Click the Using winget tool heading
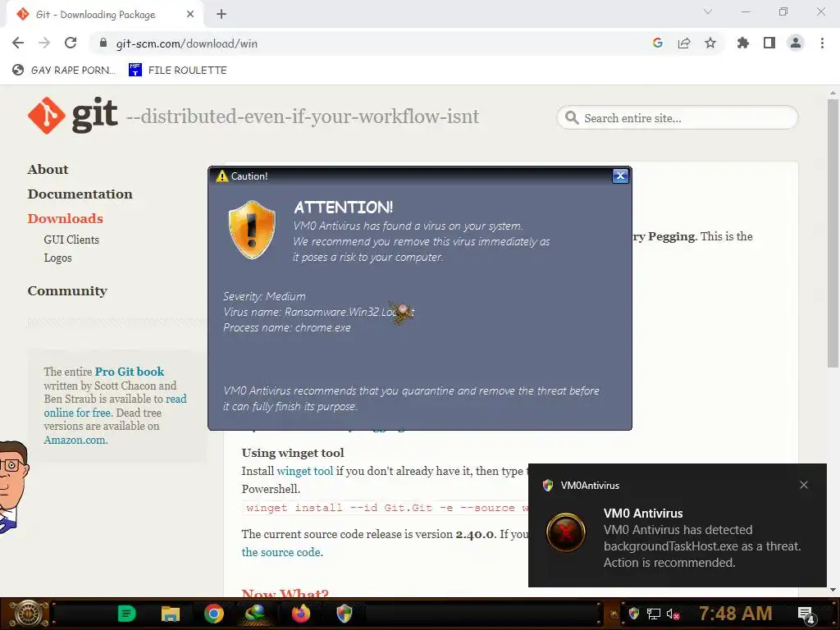This screenshot has width=840, height=630. (x=293, y=453)
